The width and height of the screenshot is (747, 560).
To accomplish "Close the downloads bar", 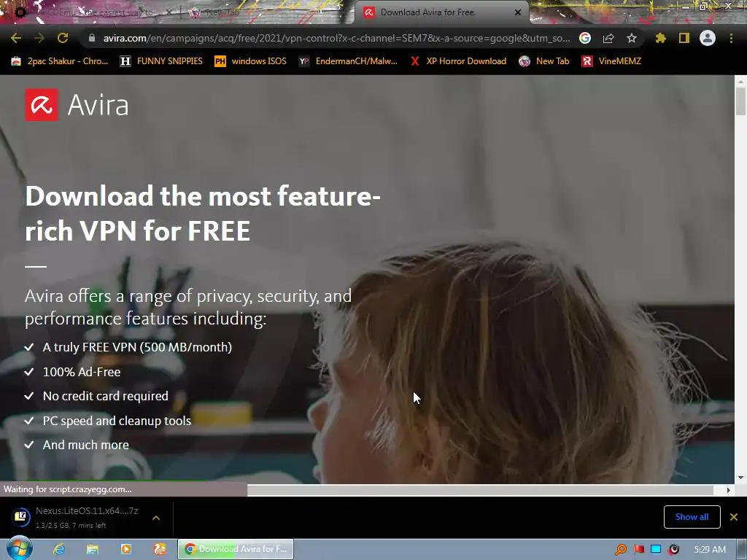I will (x=734, y=517).
